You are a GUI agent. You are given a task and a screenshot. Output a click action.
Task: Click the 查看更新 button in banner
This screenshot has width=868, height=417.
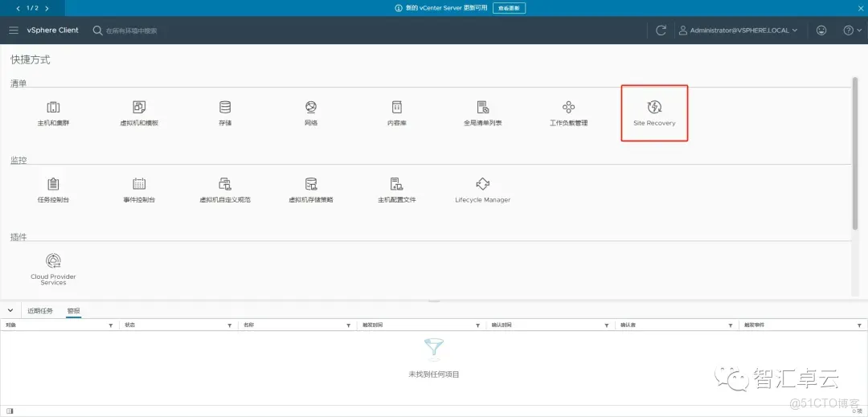(509, 8)
